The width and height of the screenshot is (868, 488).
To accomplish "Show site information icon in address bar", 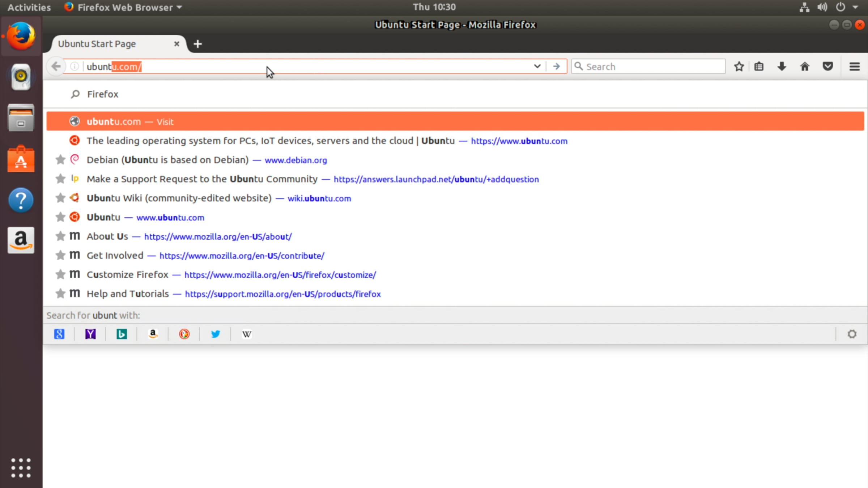I will (x=74, y=67).
